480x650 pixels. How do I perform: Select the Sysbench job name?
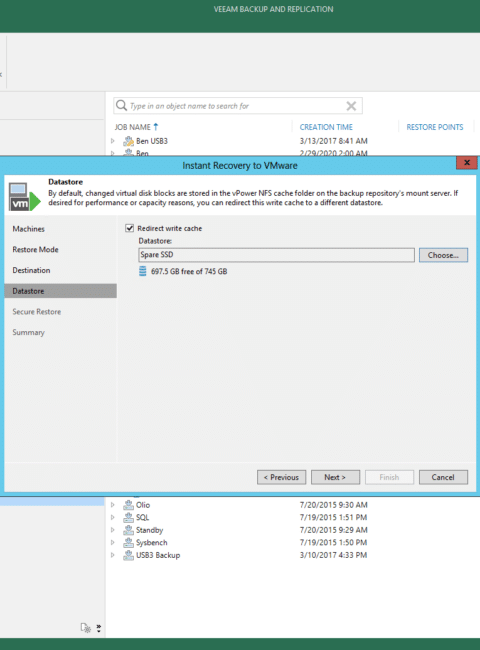point(152,543)
